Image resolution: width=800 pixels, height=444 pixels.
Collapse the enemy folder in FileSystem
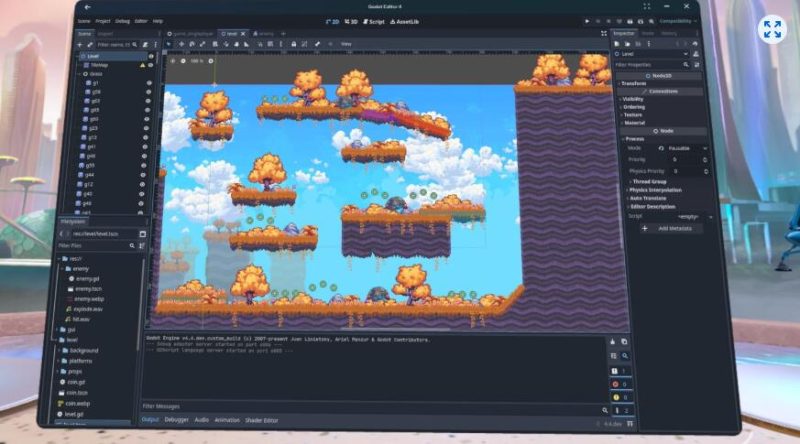point(63,268)
